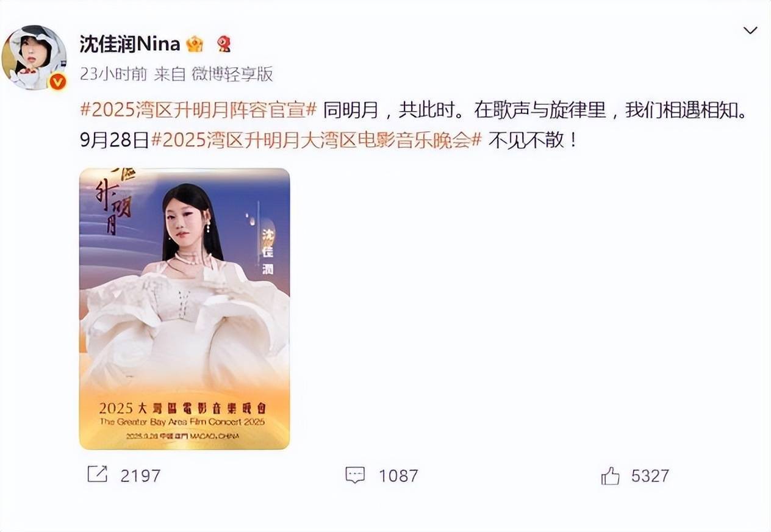Screen dimensions: 771x532
Task: Click the poster's 2025大湾区电影音乐晚会 banner text
Action: (184, 408)
